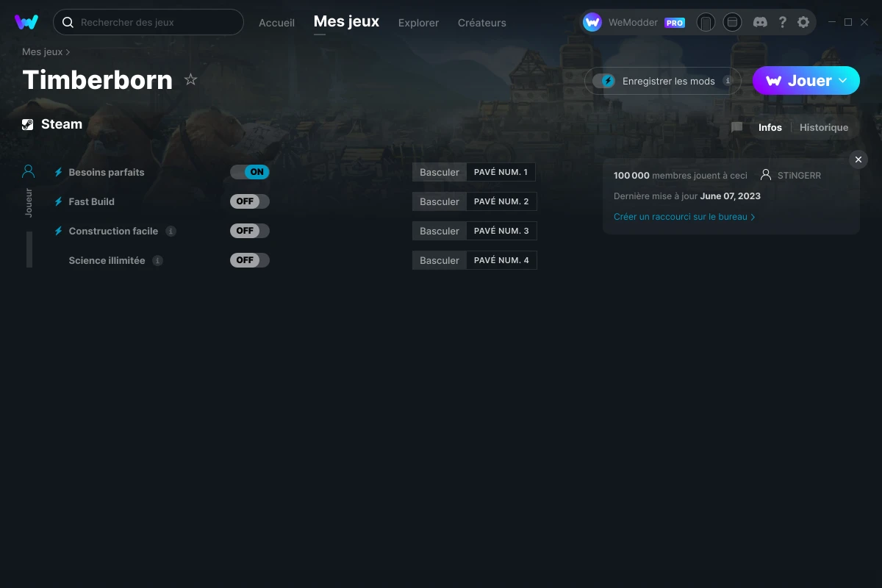
Task: Click the Fast Build cheat name
Action: tap(92, 201)
